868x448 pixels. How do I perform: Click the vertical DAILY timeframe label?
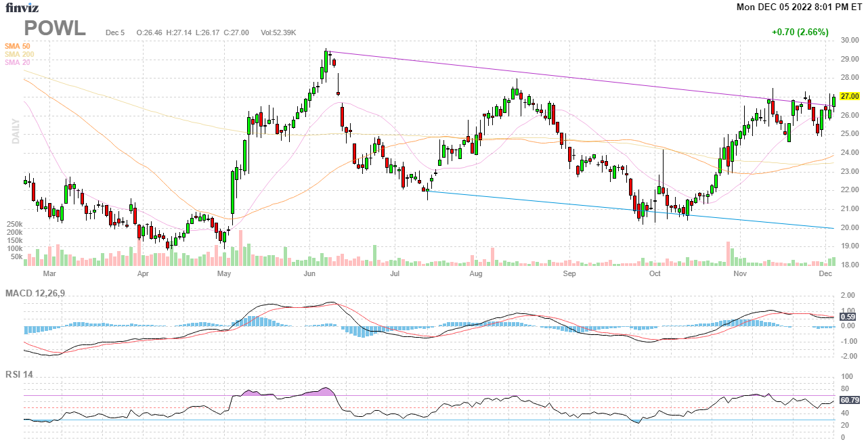coord(15,131)
